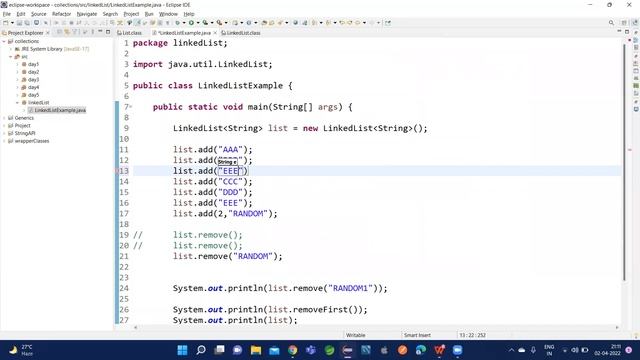Screen dimensions: 640x360
Task: Expand the wrapperClasses project
Action: pyautogui.click(x=4, y=141)
